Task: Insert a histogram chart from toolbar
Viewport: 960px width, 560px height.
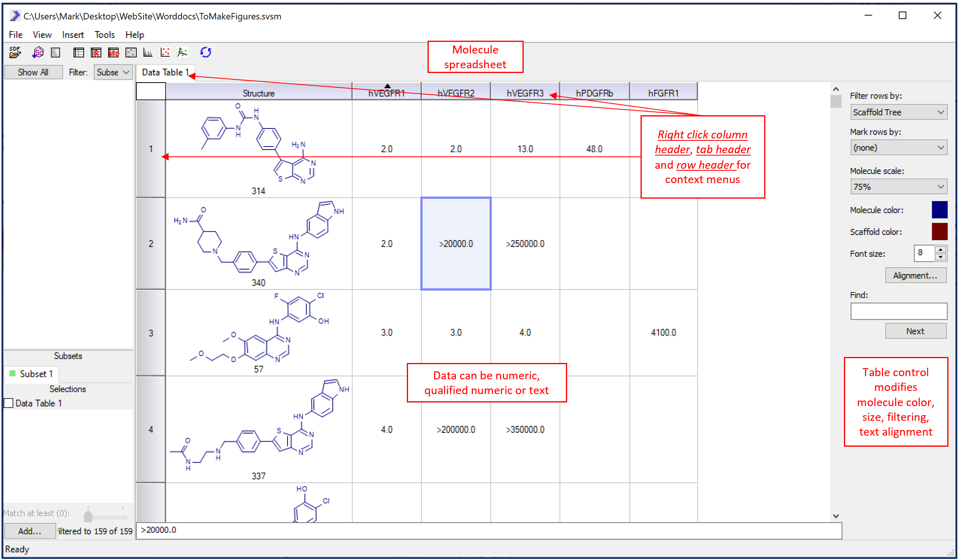Action: (148, 52)
